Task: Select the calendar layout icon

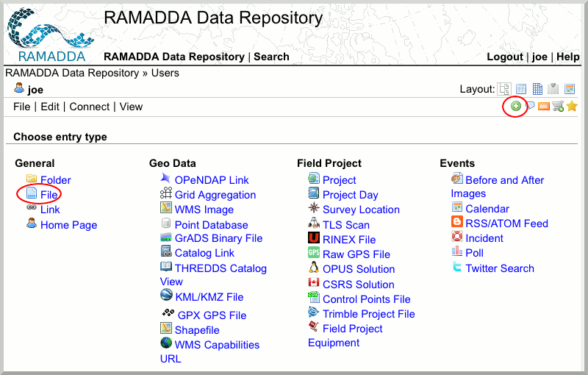Action: click(x=570, y=89)
